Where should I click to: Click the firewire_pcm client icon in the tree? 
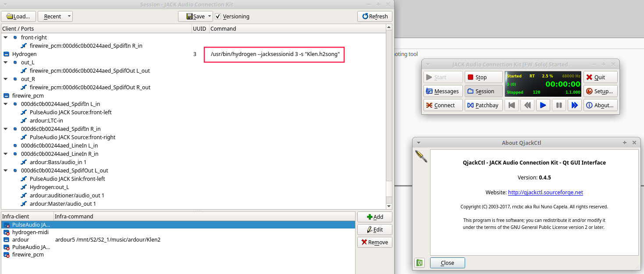[x=6, y=95]
